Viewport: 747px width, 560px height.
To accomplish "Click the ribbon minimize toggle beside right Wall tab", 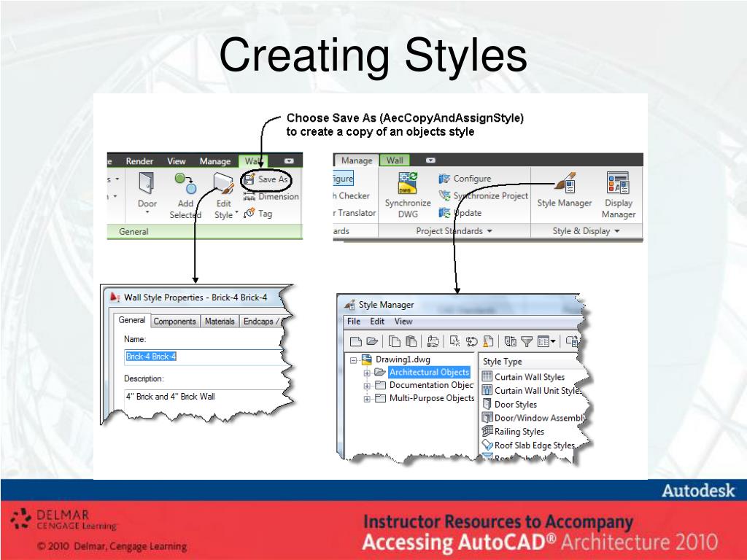I will (430, 160).
